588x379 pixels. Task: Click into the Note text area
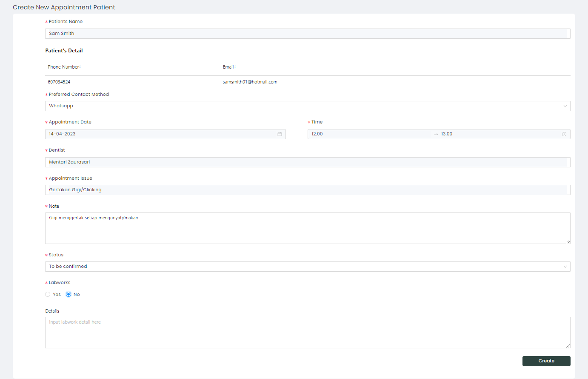pyautogui.click(x=308, y=228)
